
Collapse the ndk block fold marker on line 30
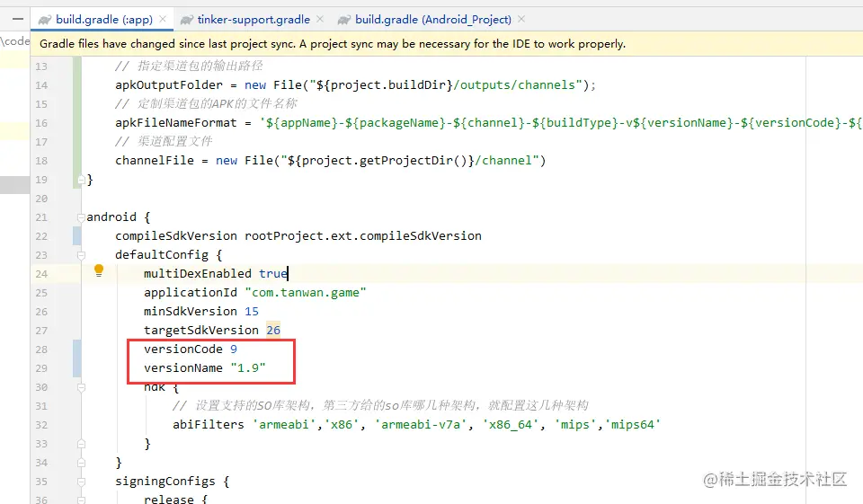click(x=82, y=387)
